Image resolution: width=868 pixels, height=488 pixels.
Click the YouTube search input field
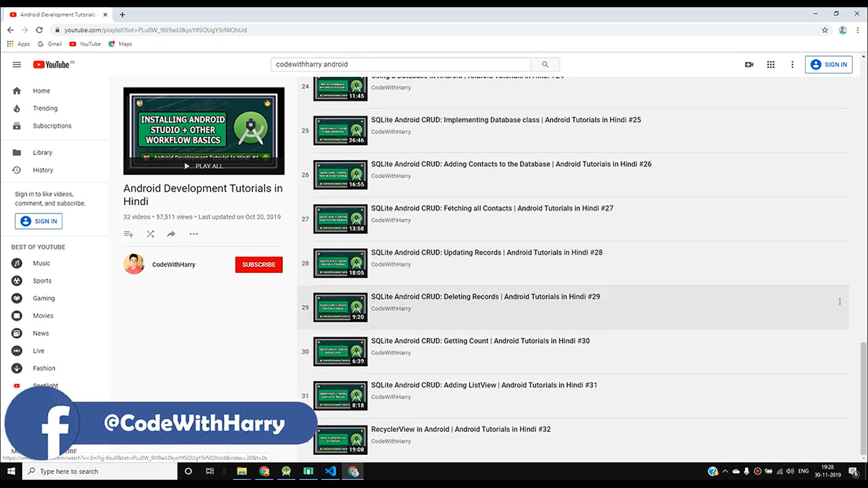(x=401, y=65)
